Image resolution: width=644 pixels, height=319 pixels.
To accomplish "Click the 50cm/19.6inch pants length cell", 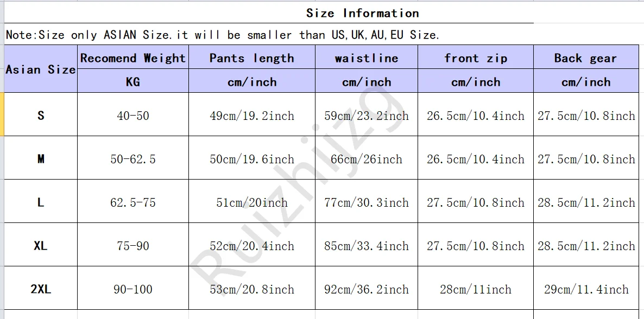I will tap(252, 159).
